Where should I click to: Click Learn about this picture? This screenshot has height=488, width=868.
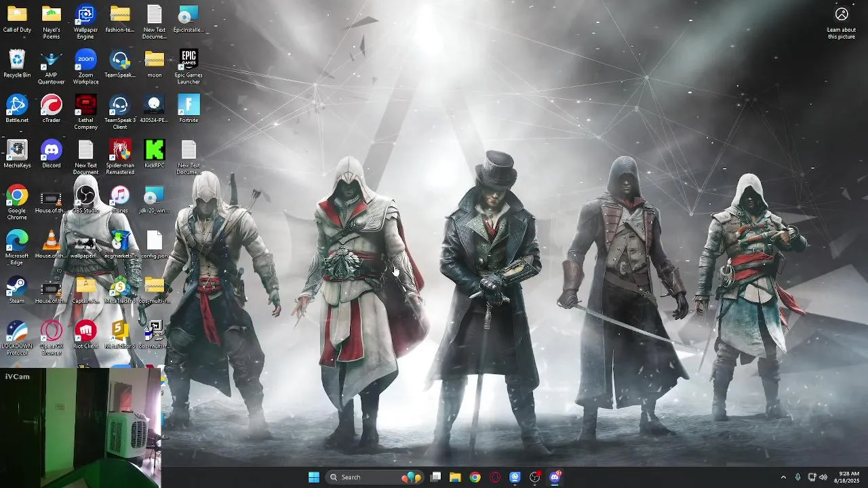point(842,22)
